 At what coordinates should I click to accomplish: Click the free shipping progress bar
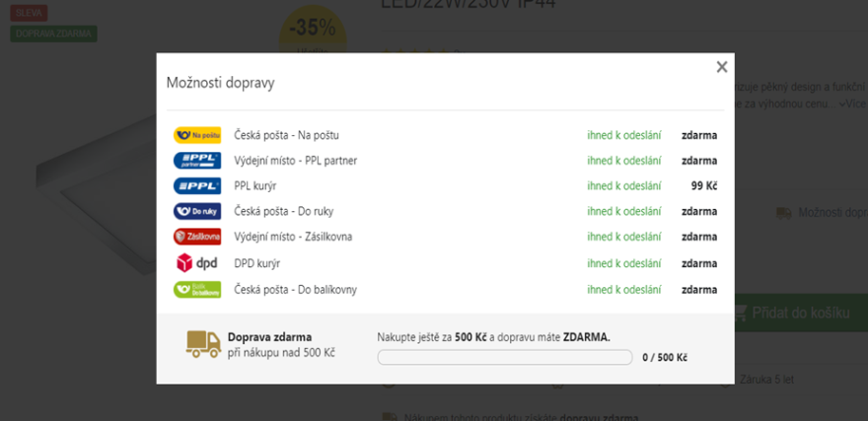[x=504, y=357]
